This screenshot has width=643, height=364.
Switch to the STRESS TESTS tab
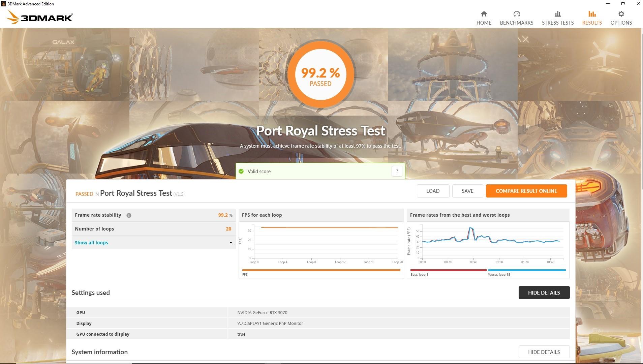pos(558,23)
